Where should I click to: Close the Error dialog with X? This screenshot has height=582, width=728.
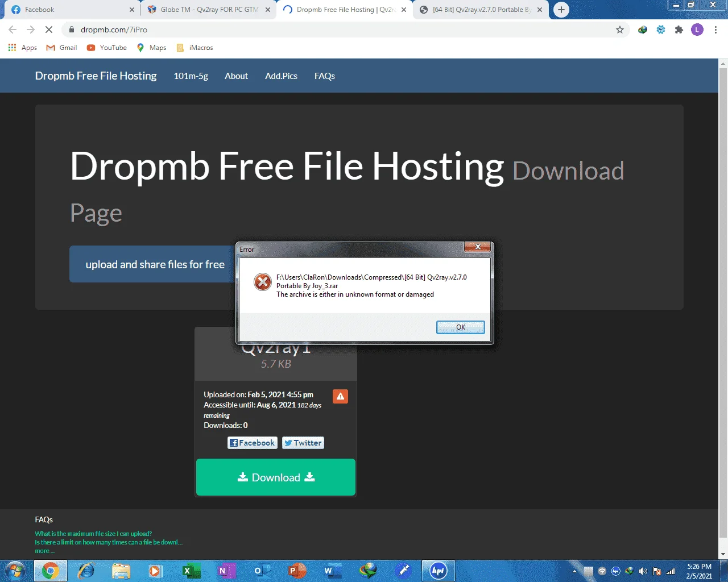tap(478, 247)
